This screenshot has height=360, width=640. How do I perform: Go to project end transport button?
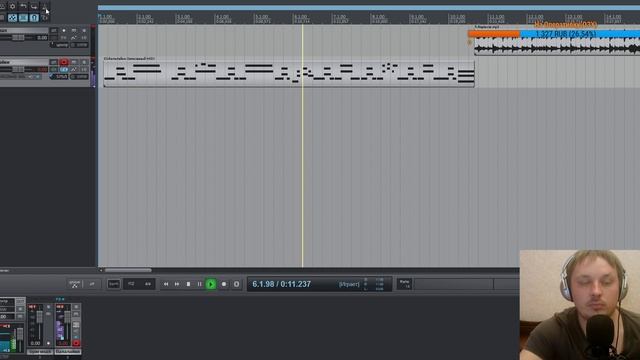[177, 284]
